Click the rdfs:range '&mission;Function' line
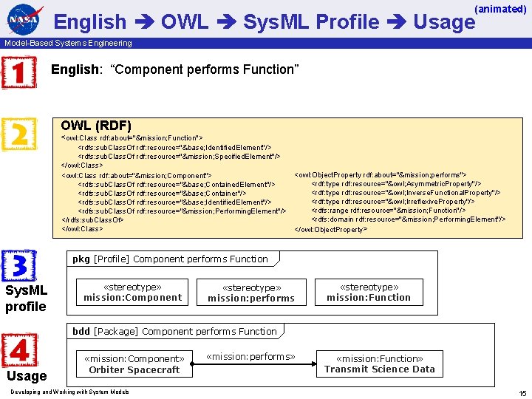 [x=389, y=211]
